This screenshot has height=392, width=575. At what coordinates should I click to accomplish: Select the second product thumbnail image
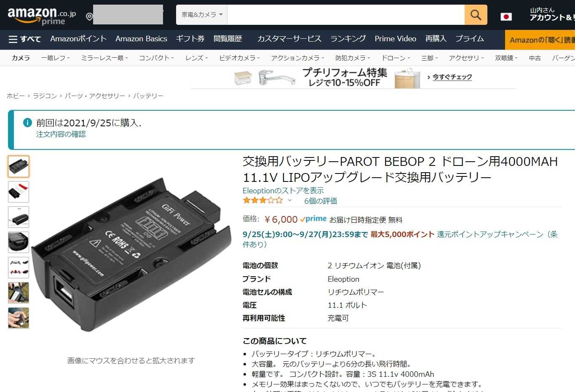[x=19, y=192]
